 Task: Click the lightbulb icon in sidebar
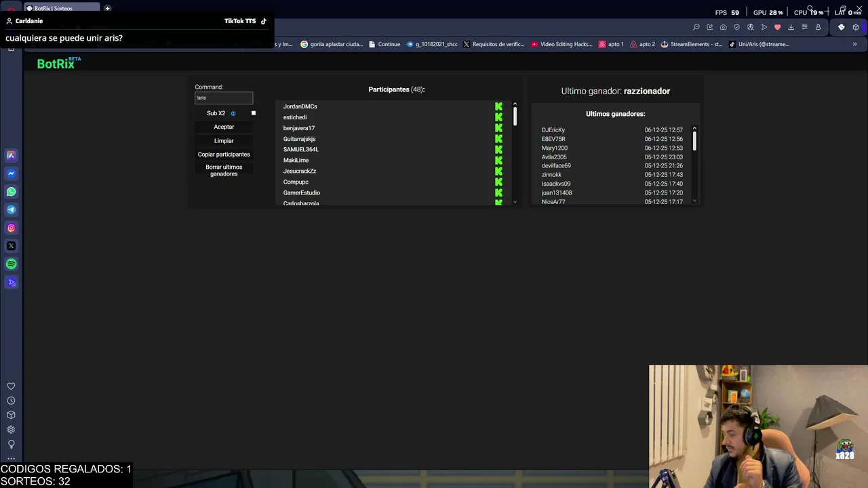point(11,444)
